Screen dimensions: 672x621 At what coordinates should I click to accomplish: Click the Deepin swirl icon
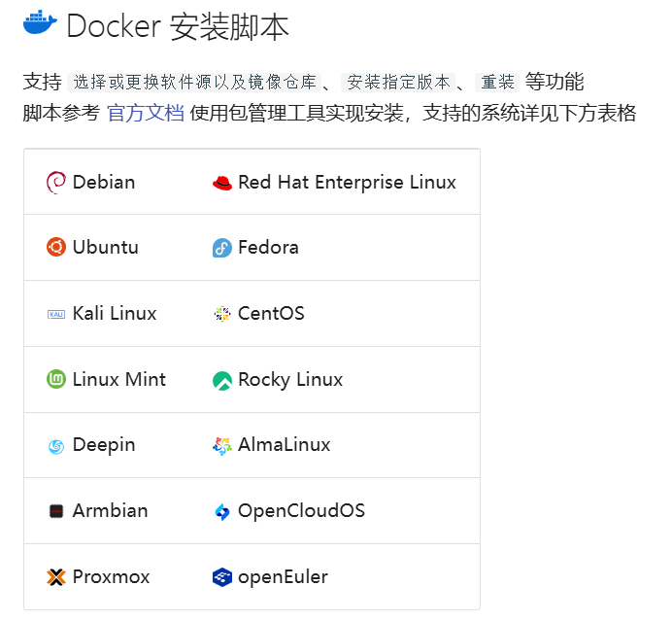(x=56, y=446)
